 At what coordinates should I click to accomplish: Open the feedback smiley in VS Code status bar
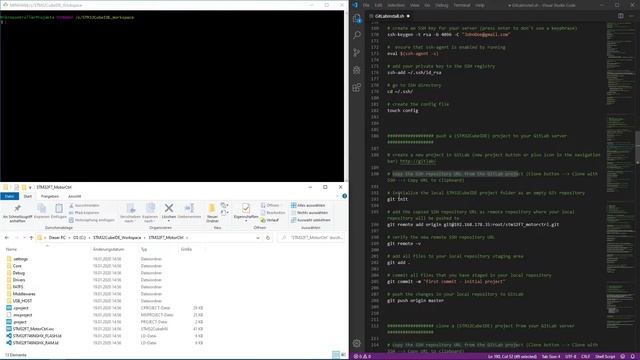point(623,356)
